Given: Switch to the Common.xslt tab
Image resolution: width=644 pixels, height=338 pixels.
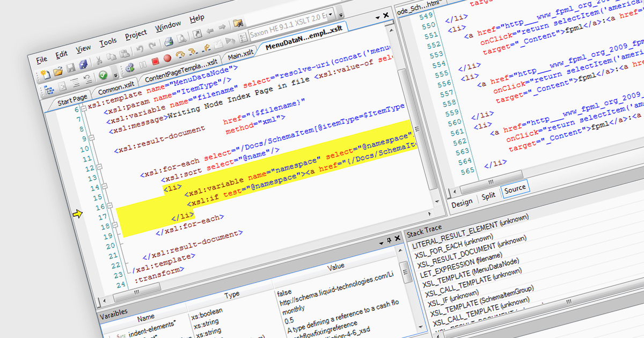Looking at the screenshot, I should 116,87.
